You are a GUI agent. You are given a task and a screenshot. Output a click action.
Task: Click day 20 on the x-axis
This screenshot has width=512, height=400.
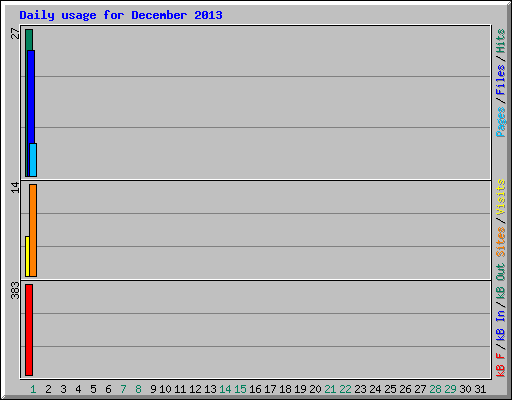[315, 389]
